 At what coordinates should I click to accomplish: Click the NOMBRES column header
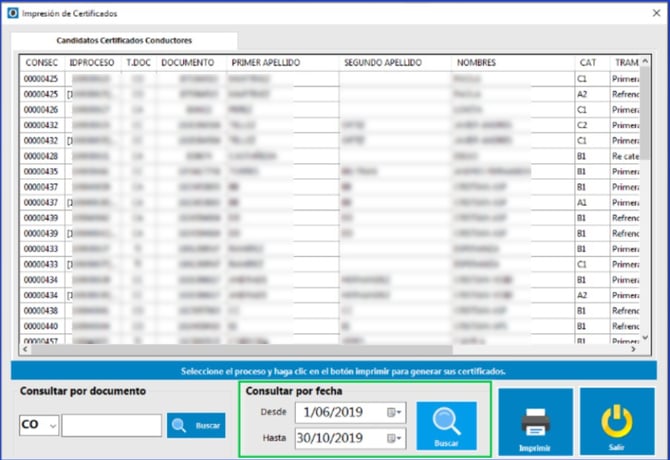[x=475, y=62]
